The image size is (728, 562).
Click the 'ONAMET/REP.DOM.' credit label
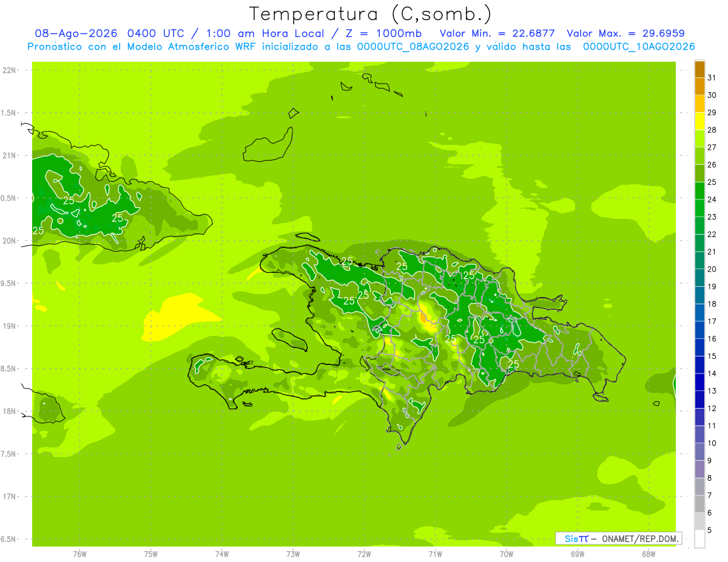[641, 538]
